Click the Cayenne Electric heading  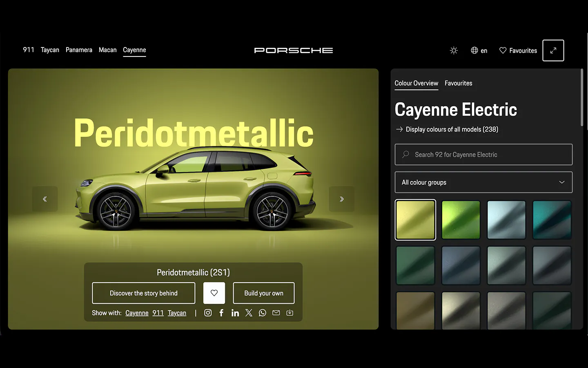[456, 110]
